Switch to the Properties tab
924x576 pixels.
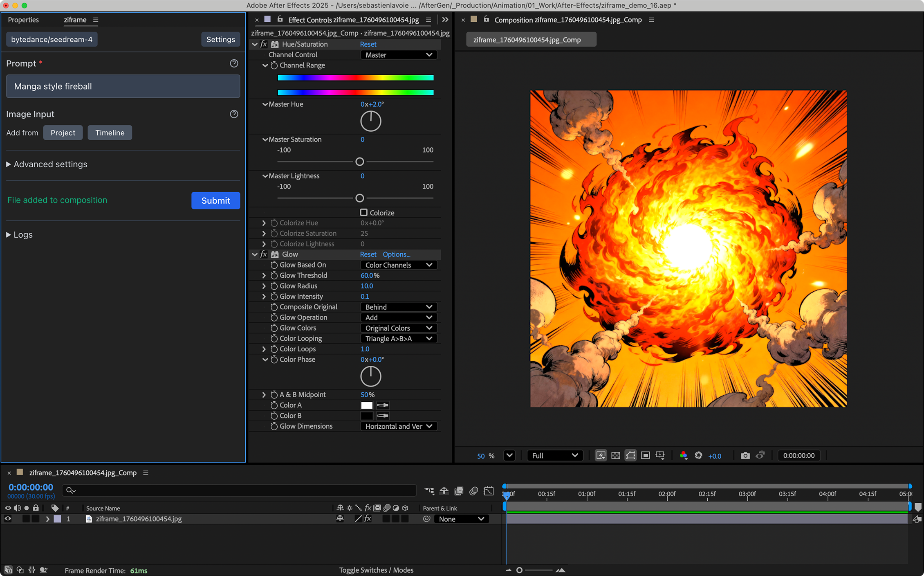click(23, 20)
